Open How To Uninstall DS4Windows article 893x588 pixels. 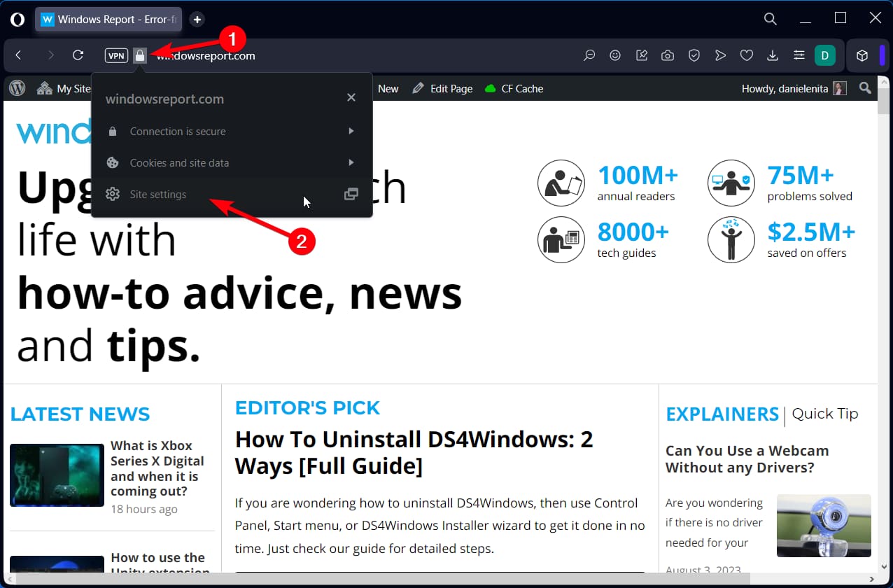(414, 452)
